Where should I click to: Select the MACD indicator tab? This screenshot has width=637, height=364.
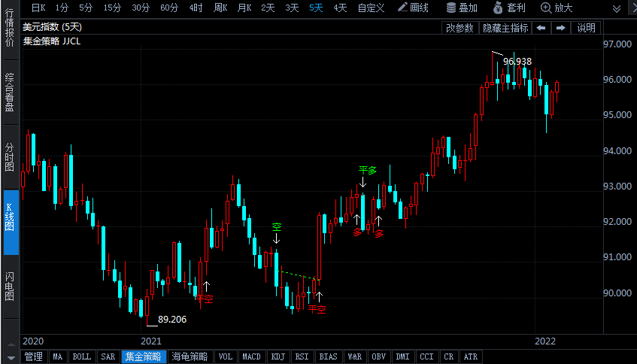coord(251,356)
